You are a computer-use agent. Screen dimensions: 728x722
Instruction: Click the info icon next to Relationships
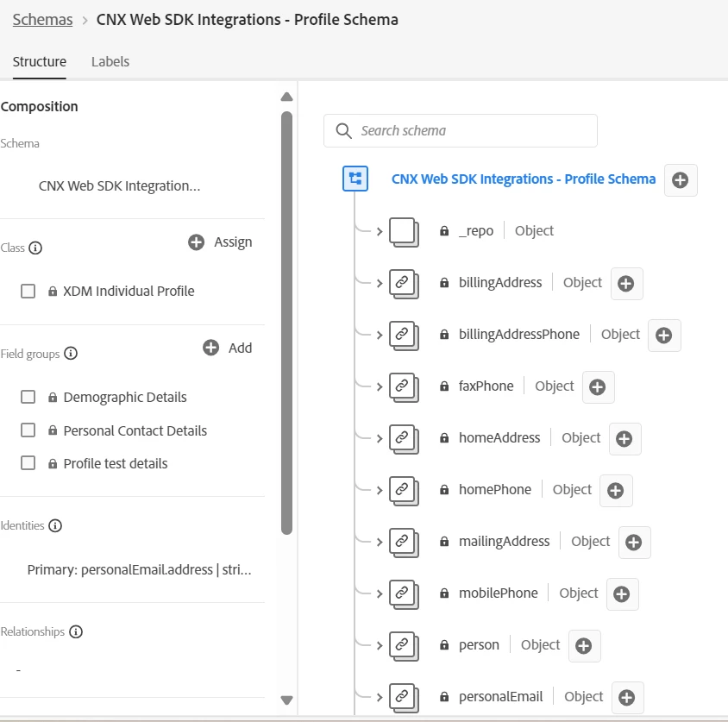point(76,632)
